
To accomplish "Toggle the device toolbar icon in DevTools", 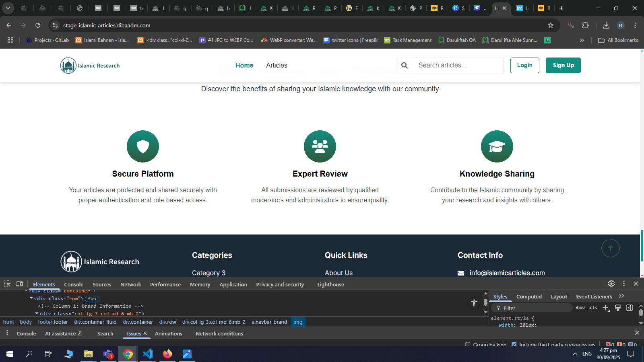I will (19, 284).
